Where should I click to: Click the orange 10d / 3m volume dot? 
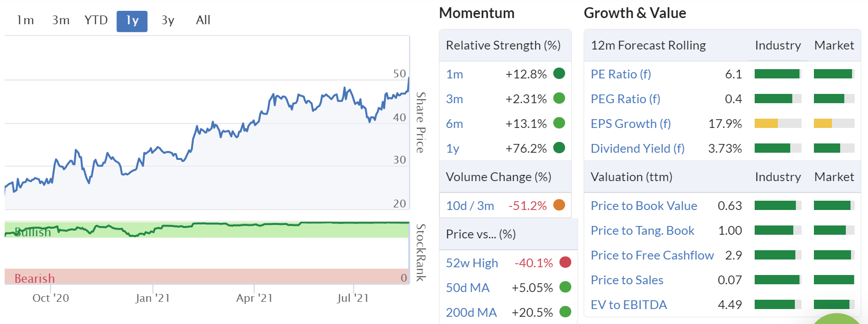pyautogui.click(x=559, y=205)
